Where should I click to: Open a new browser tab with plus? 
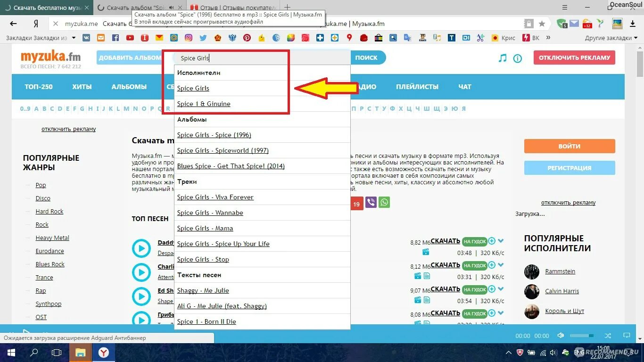coord(287,8)
